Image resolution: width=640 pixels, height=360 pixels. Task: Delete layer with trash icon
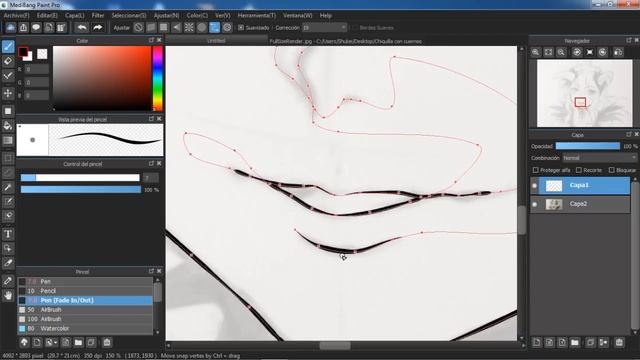point(619,342)
